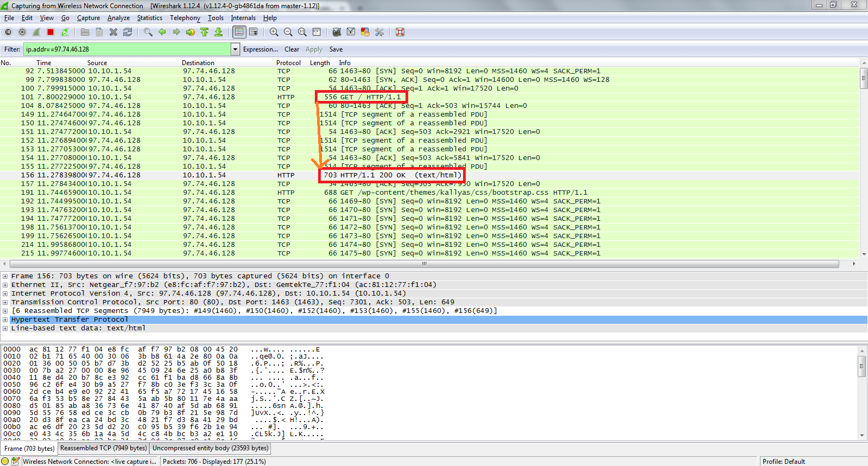Open the Capture menu
Image resolution: width=868 pixels, height=466 pixels.
[x=88, y=18]
